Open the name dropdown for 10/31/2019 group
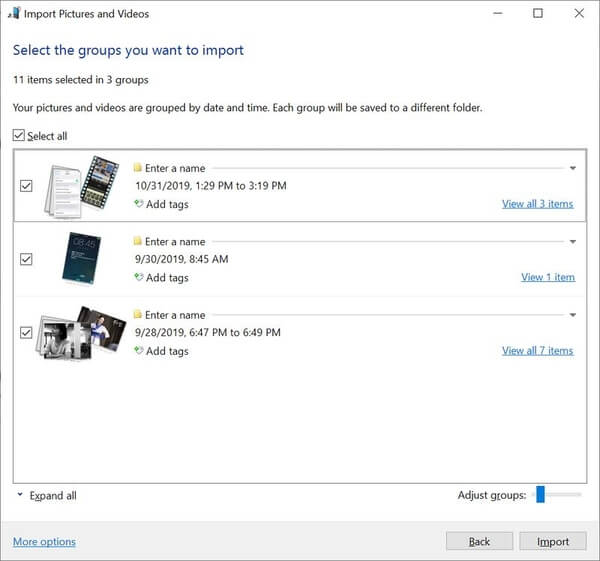The image size is (600, 561). pyautogui.click(x=572, y=168)
